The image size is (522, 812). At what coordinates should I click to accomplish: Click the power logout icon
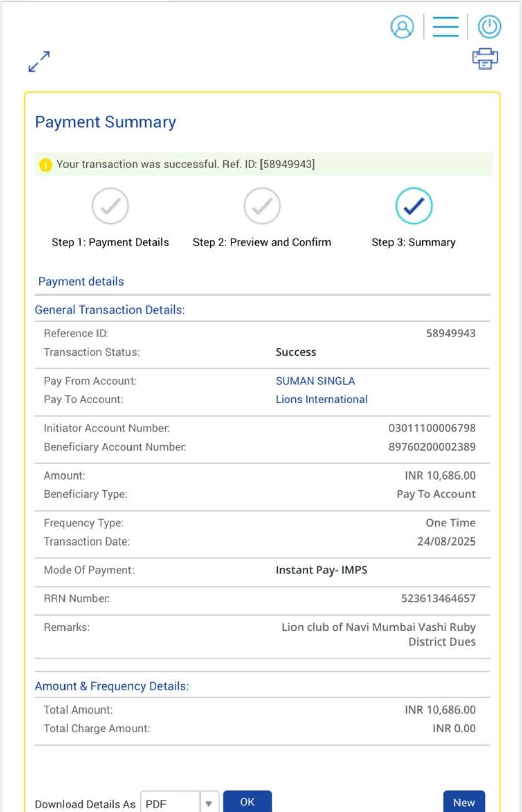(x=490, y=27)
